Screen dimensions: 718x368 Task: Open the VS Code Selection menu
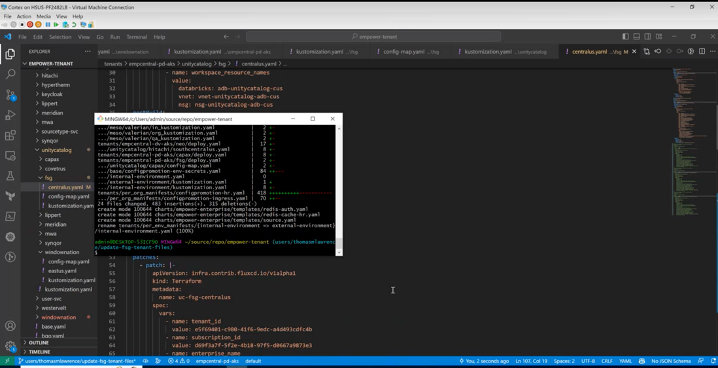pyautogui.click(x=60, y=37)
